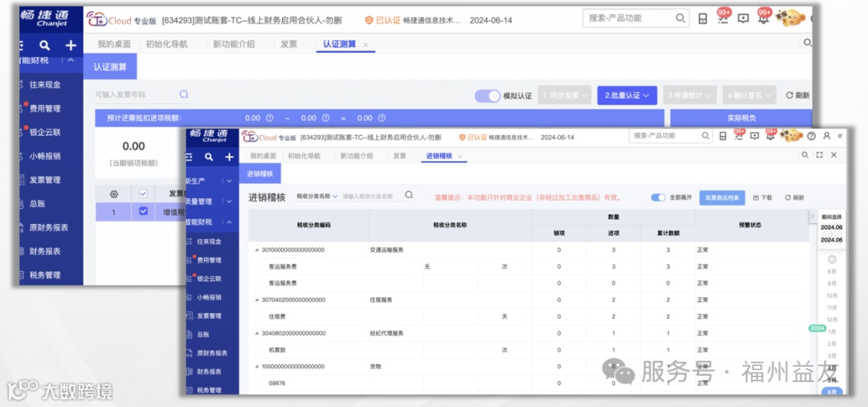Open the notification bell in the back window header
The width and height of the screenshot is (868, 407).
[764, 17]
